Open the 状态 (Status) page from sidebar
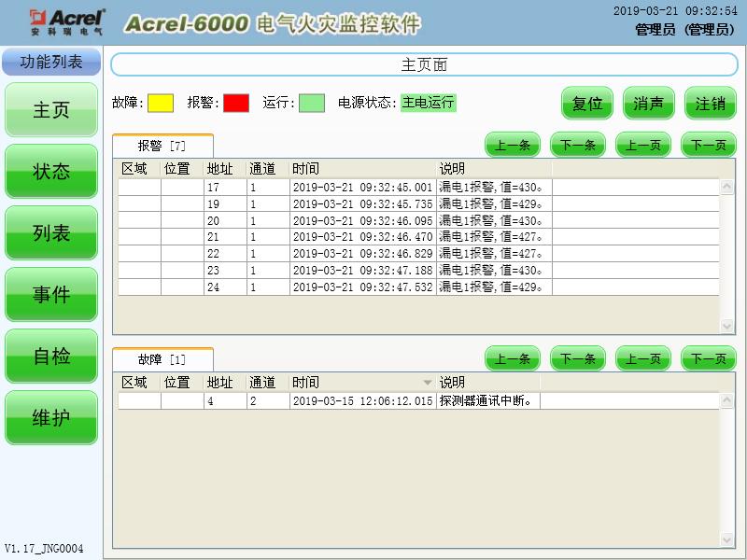 point(50,172)
